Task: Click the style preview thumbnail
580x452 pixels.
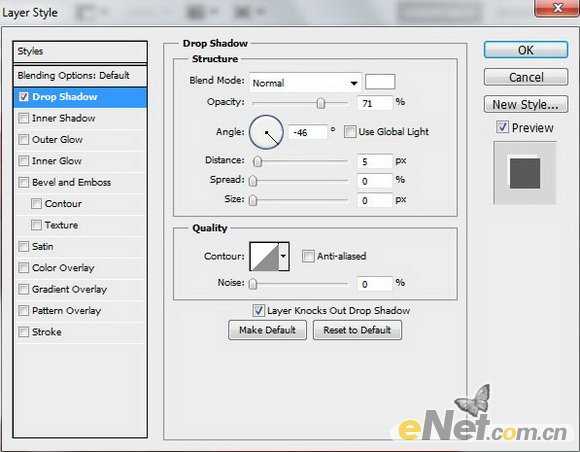Action: (525, 173)
